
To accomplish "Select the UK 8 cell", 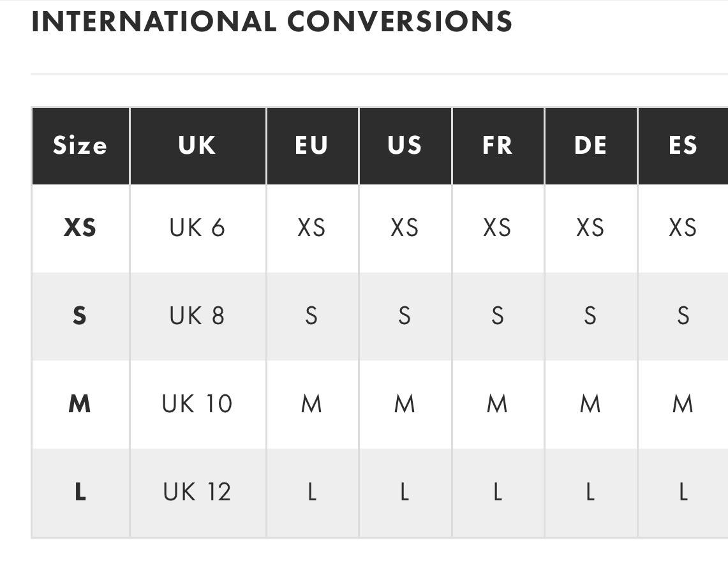I will [x=197, y=316].
